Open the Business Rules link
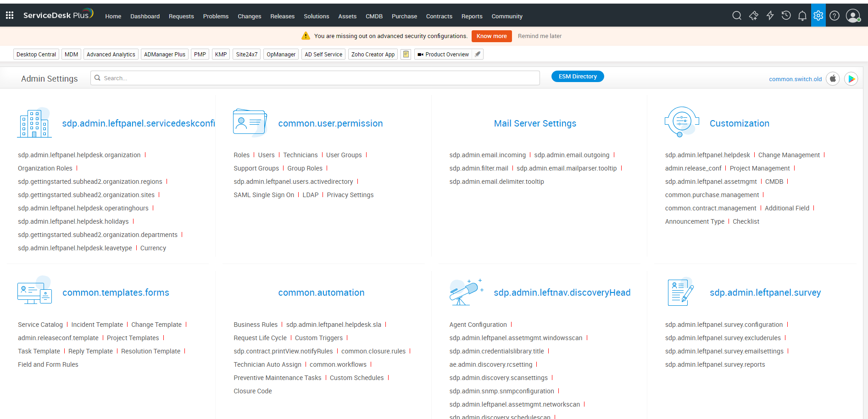868x419 pixels. coord(256,325)
